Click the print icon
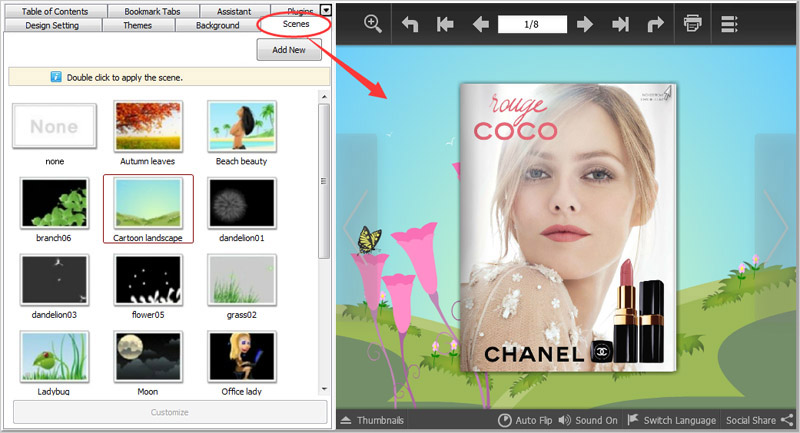 [x=692, y=23]
